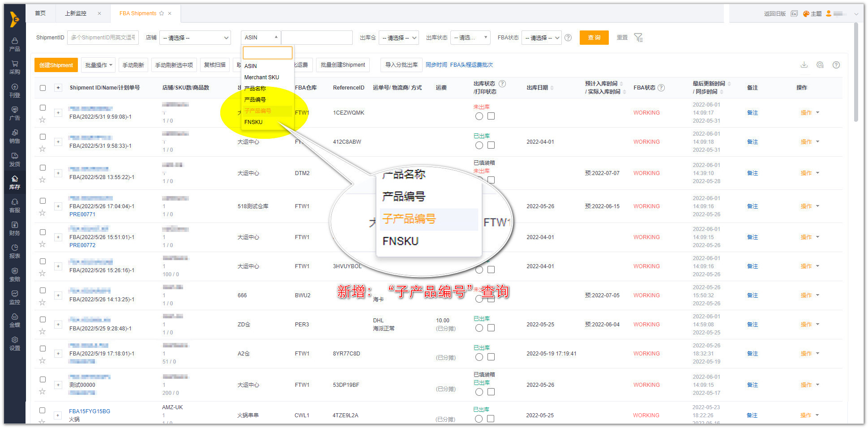Select checkbox for FBA(2022/5/25 9:28:48)-1 row

point(43,319)
